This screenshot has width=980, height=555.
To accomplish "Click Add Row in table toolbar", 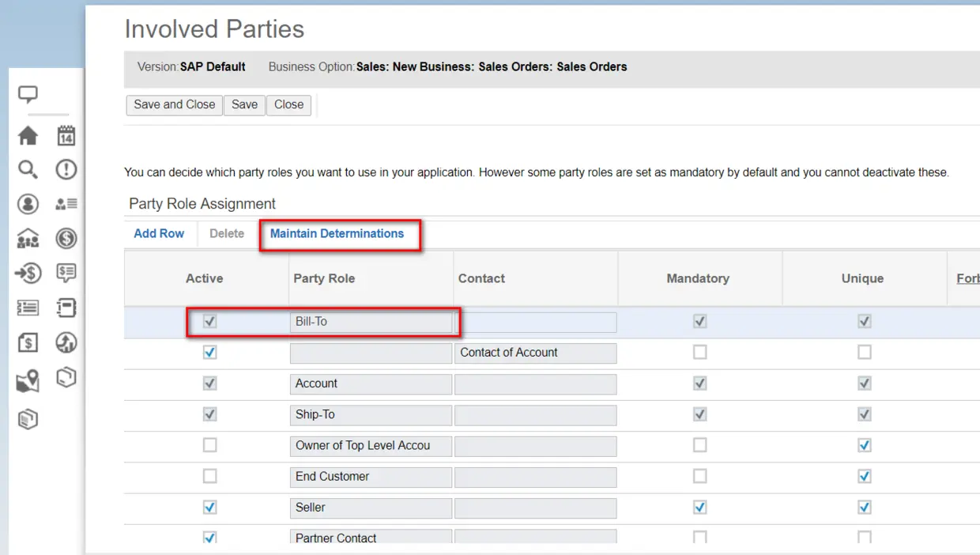I will coord(159,233).
